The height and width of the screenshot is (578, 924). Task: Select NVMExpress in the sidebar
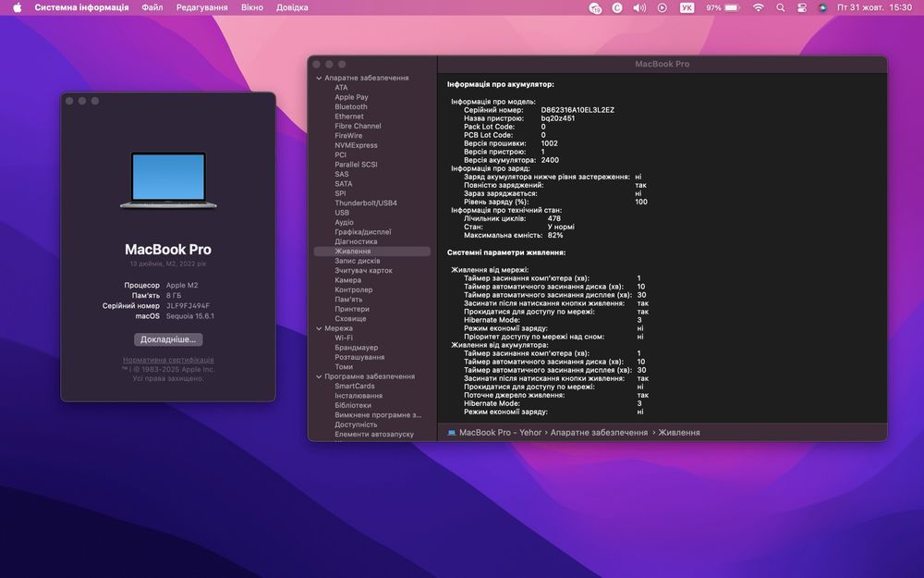point(356,145)
